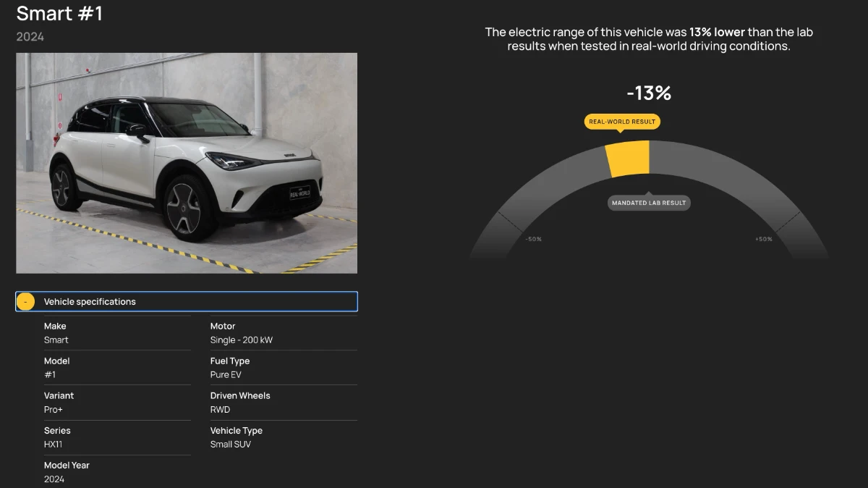Click the -50% gauge marker
Screen dimensions: 868x488
[x=533, y=239]
